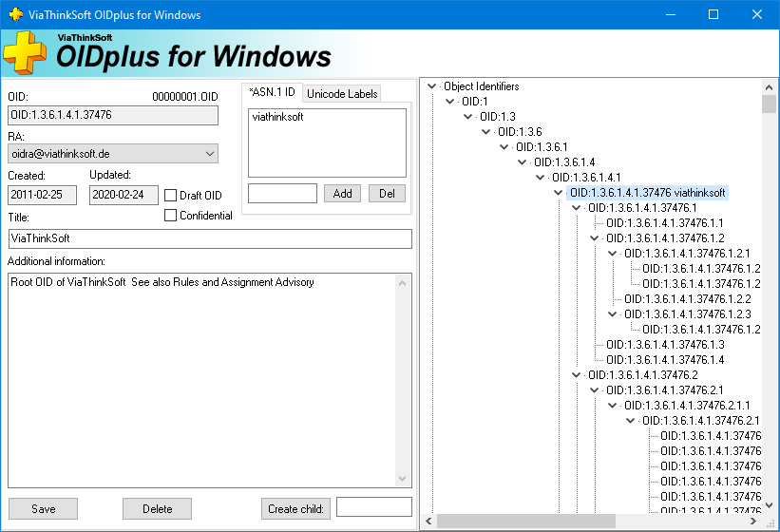
Task: Open the Unicode Labels tab
Action: pyautogui.click(x=342, y=93)
